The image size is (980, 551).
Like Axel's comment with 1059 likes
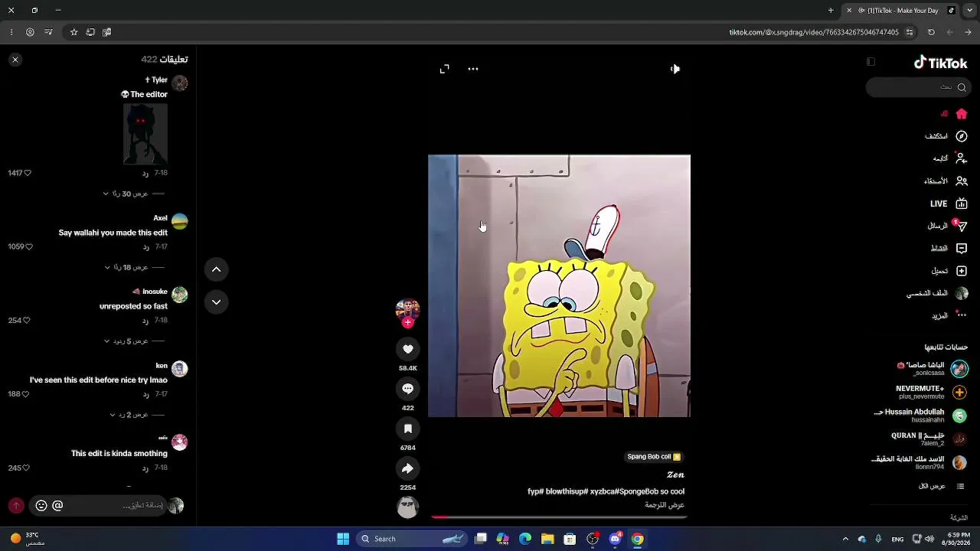pos(29,247)
